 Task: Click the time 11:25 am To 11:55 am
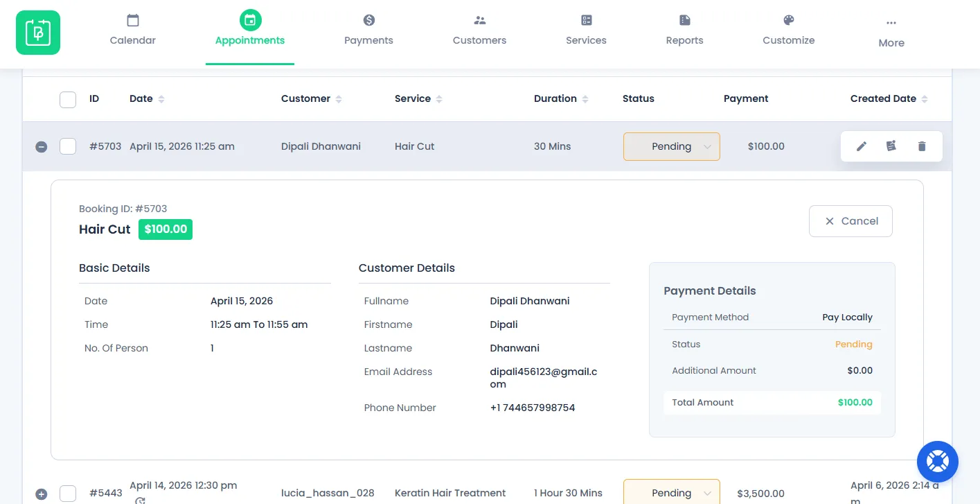[x=259, y=324]
